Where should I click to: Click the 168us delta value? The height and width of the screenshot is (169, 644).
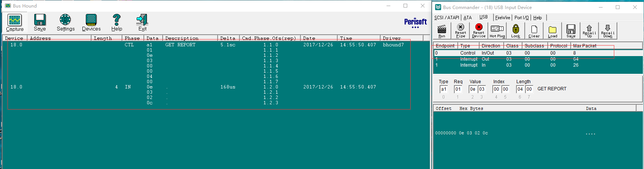(x=228, y=87)
